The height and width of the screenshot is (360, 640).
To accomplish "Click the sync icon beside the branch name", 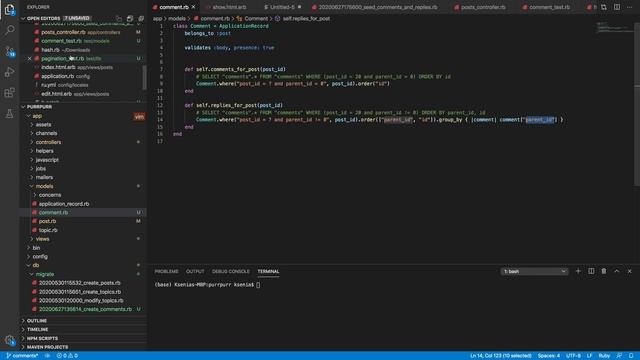I will (47, 356).
